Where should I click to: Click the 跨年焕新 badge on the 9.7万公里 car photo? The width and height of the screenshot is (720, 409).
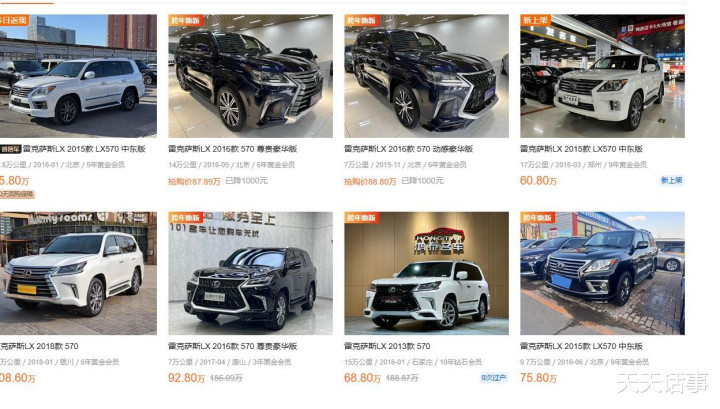coord(537,218)
